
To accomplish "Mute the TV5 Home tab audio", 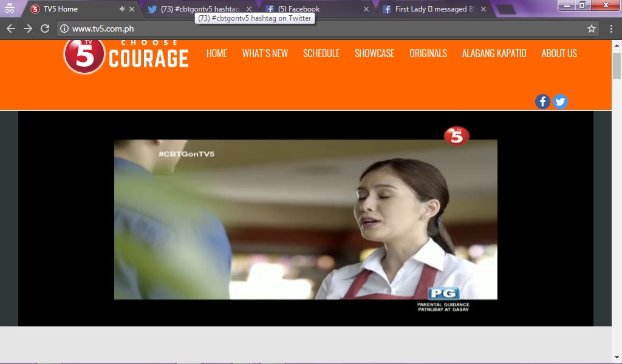I will 122,8.
